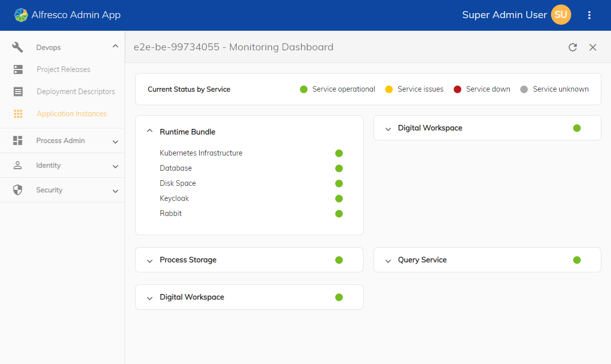Screen dimensions: 611x364
Task: Refresh the monitoring dashboard
Action: point(573,47)
